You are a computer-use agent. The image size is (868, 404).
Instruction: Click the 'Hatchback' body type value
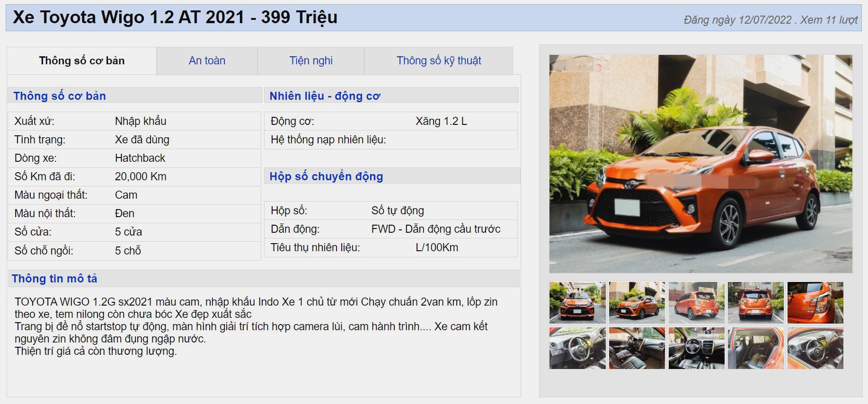click(140, 158)
